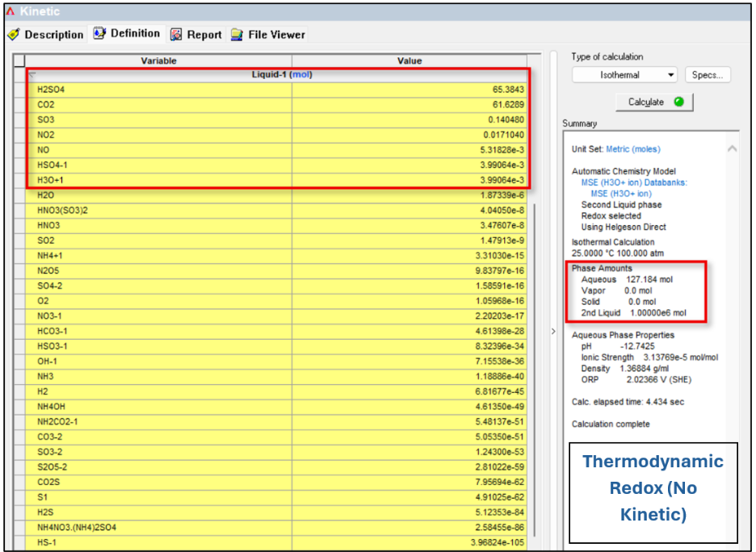Expand the side panel splitter arrow
The image size is (756, 552).
[x=553, y=332]
